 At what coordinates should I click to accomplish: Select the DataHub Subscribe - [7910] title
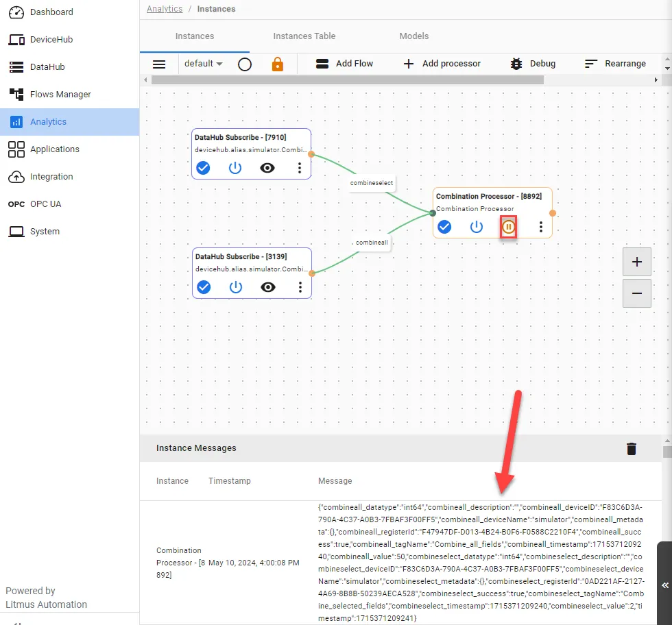[241, 138]
